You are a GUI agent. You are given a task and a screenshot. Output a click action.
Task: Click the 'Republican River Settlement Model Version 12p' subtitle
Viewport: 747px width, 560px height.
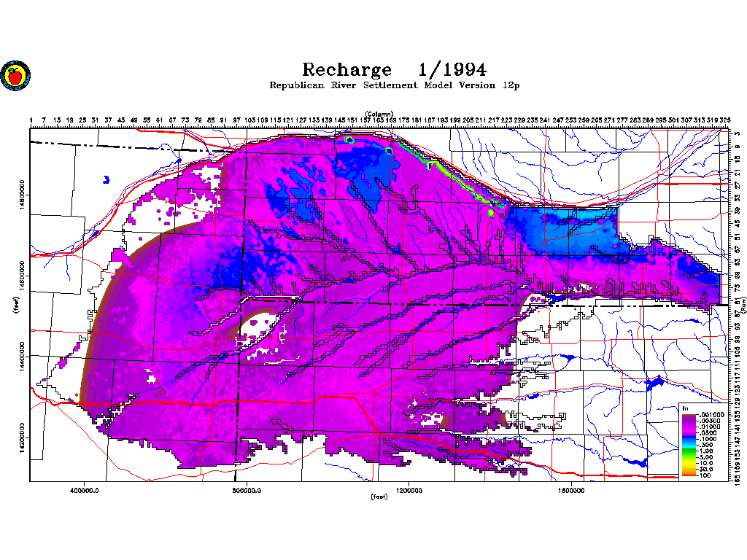click(x=395, y=85)
